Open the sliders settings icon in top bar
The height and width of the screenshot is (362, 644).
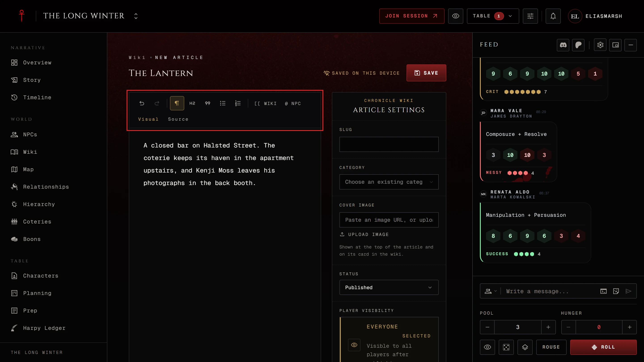tap(530, 16)
